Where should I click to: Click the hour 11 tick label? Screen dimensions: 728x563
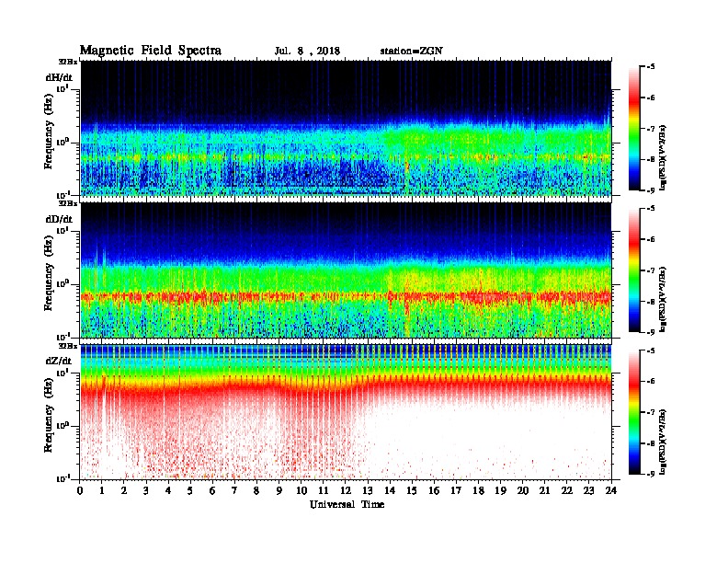point(324,490)
